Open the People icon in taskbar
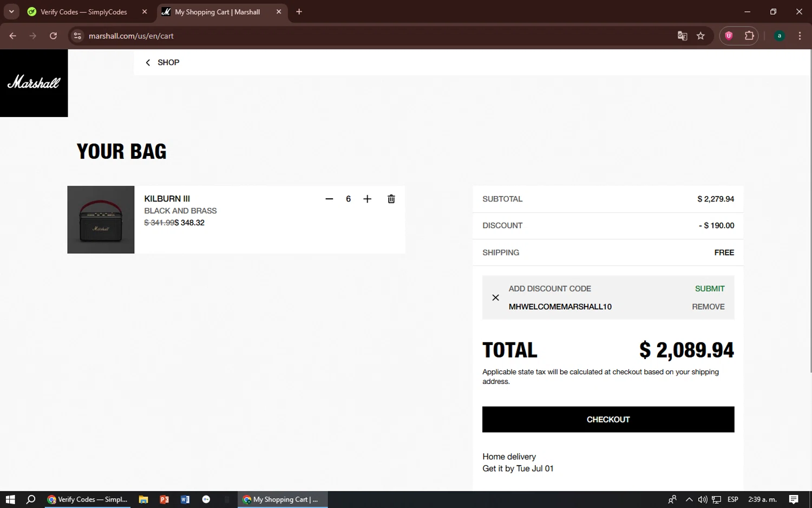Image resolution: width=812 pixels, height=508 pixels. point(672,499)
